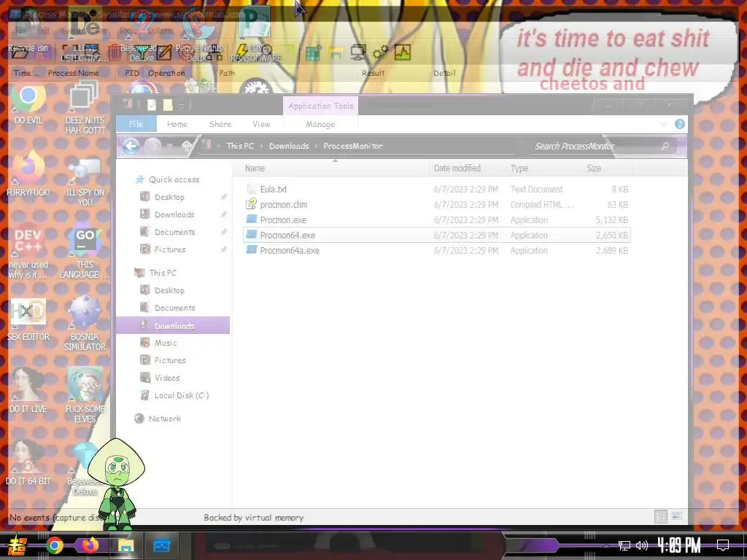Switch to the Share ribbon tab
This screenshot has width=747, height=560.
(x=220, y=124)
